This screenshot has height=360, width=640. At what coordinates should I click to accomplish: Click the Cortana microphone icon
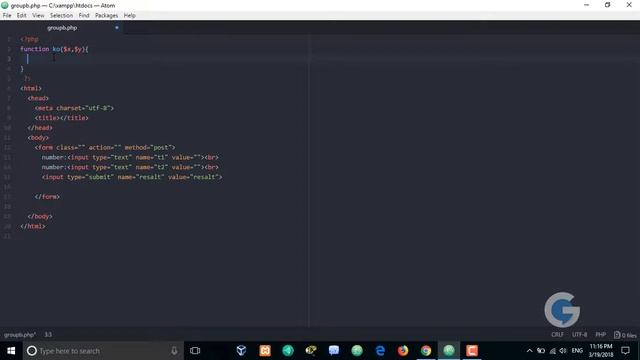[174, 351]
